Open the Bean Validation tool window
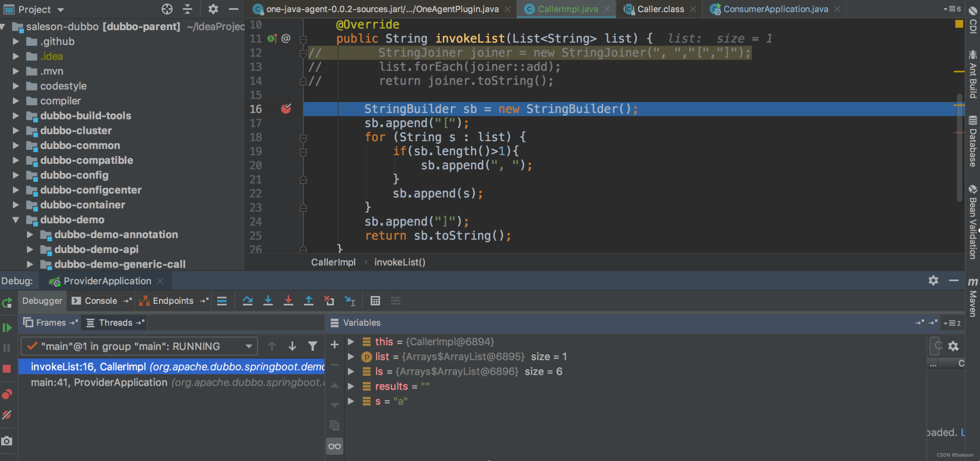 pos(973,222)
